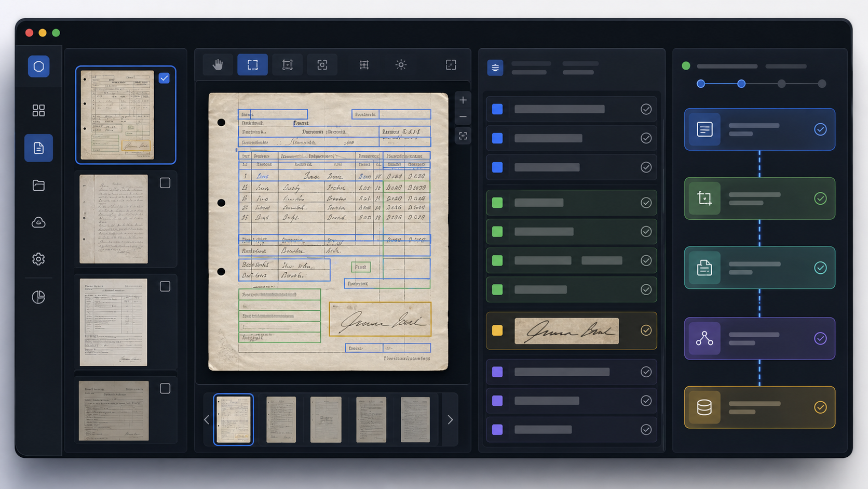The image size is (868, 489).
Task: Click the database icon on the yellow card
Action: click(704, 407)
